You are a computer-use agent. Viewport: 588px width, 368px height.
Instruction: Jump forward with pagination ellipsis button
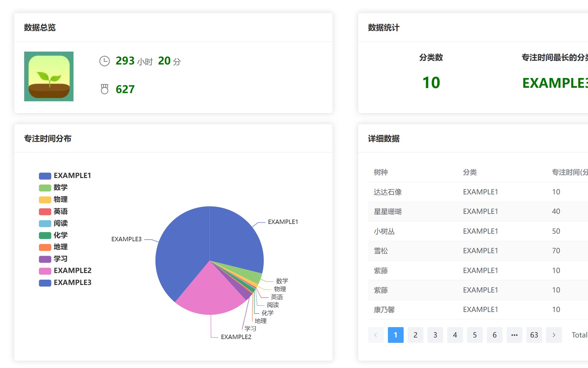click(x=514, y=335)
